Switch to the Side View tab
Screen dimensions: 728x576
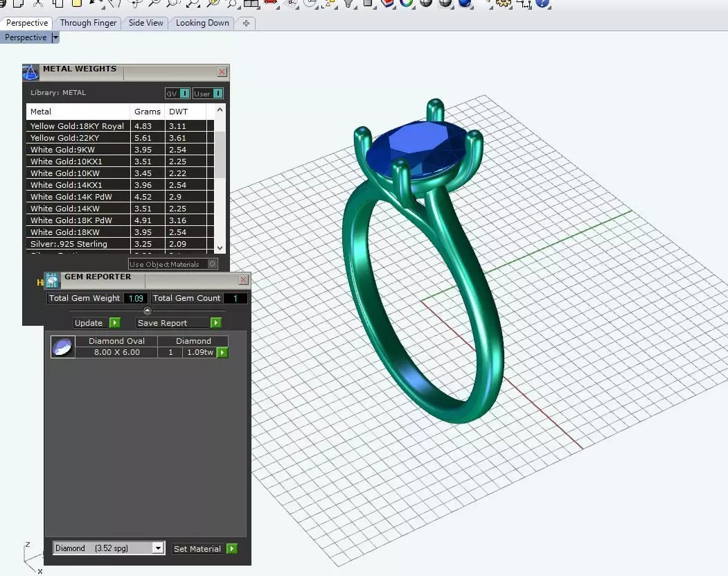point(145,23)
